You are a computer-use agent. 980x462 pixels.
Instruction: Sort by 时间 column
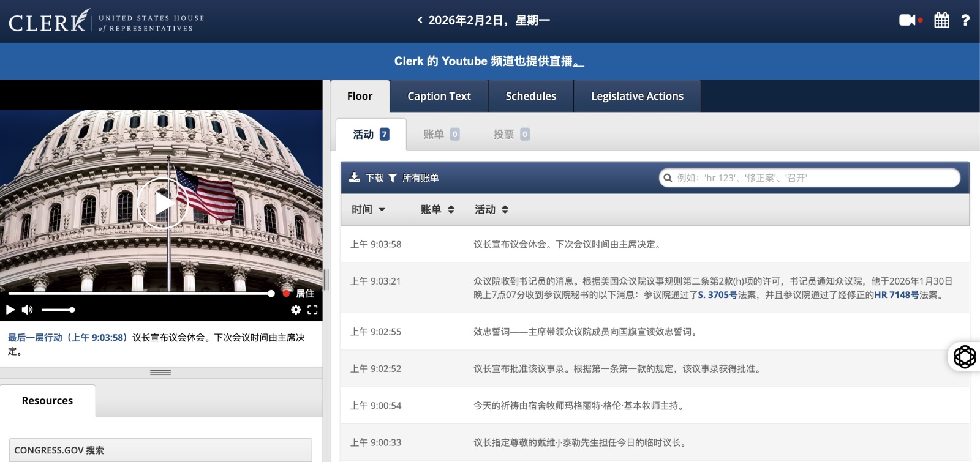tap(369, 209)
